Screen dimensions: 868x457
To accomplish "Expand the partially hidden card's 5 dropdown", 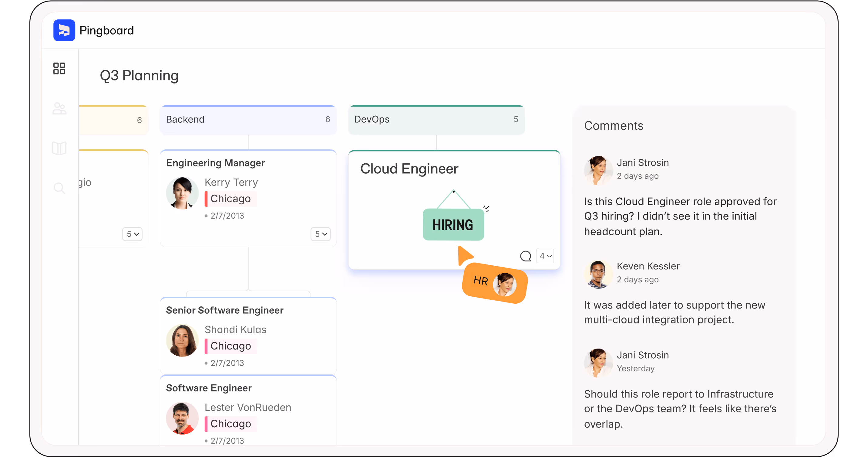I will [132, 234].
